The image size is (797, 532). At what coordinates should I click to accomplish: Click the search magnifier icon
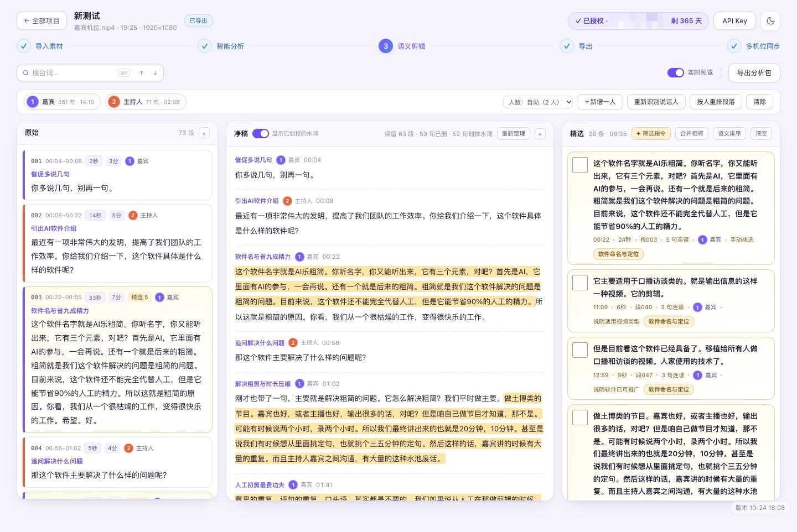pos(25,73)
